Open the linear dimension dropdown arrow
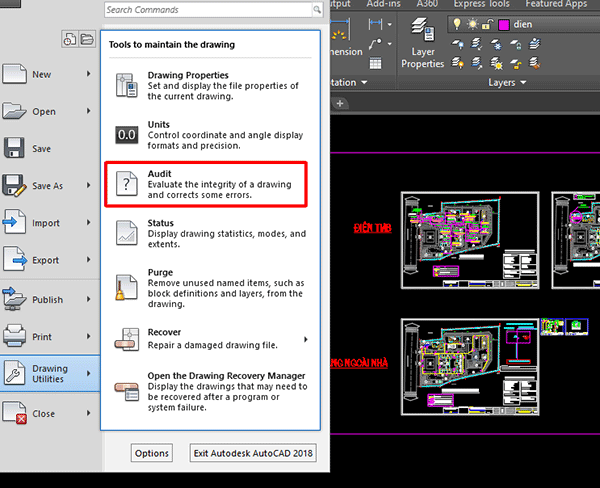Screen dimensions: 600x488 click(x=390, y=24)
